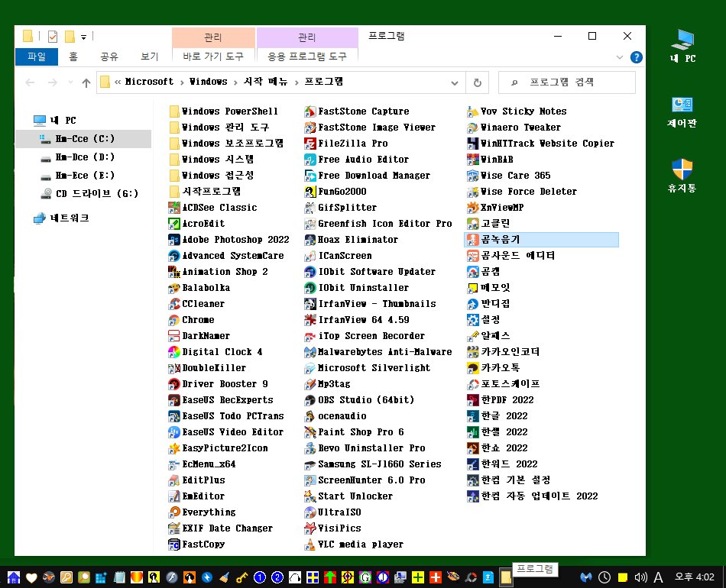
Task: Select the IObit Uninstaller icon
Action: [x=310, y=288]
